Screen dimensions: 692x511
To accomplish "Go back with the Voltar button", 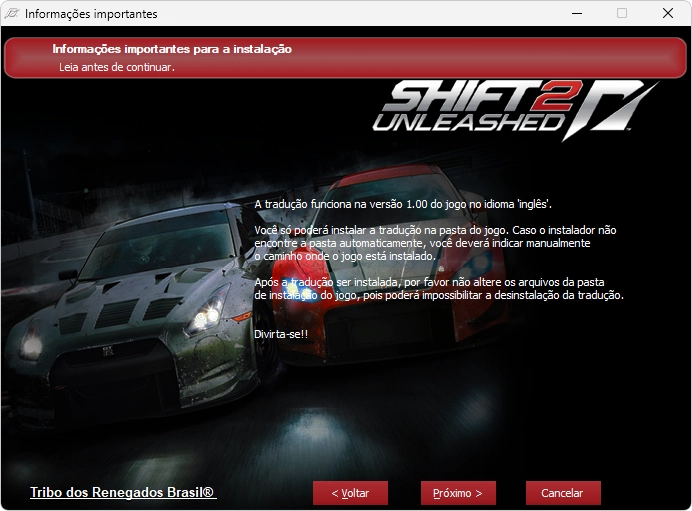I will pos(350,493).
